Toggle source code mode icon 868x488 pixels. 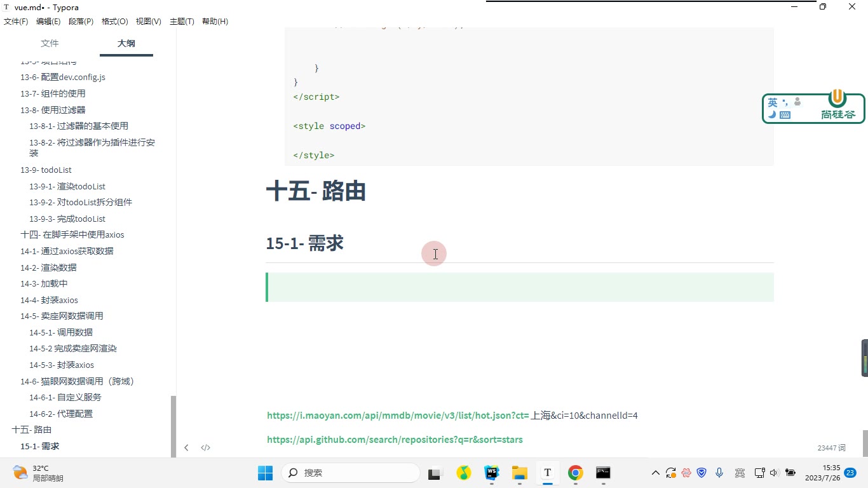pyautogui.click(x=206, y=447)
